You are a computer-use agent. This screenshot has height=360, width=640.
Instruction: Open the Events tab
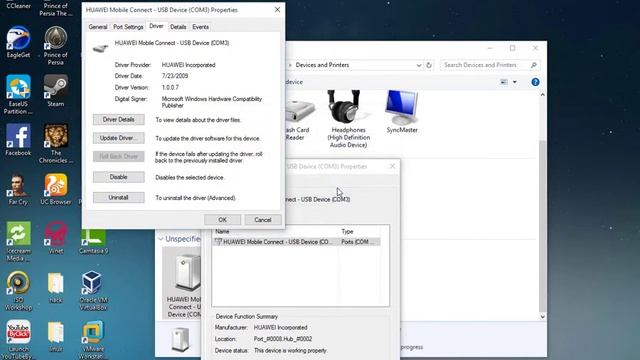[200, 27]
